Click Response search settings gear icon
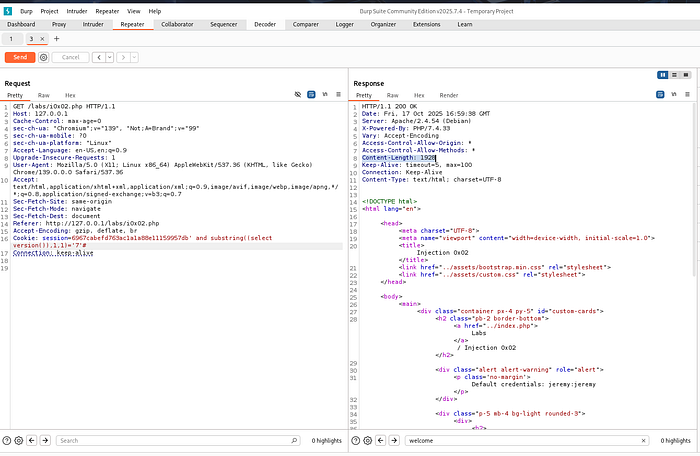 pyautogui.click(x=367, y=440)
